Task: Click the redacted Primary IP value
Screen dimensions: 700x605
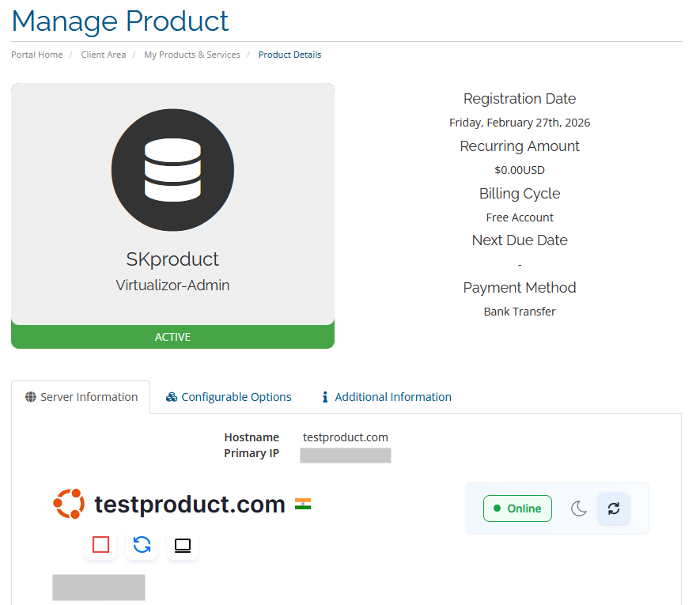Action: tap(346, 455)
